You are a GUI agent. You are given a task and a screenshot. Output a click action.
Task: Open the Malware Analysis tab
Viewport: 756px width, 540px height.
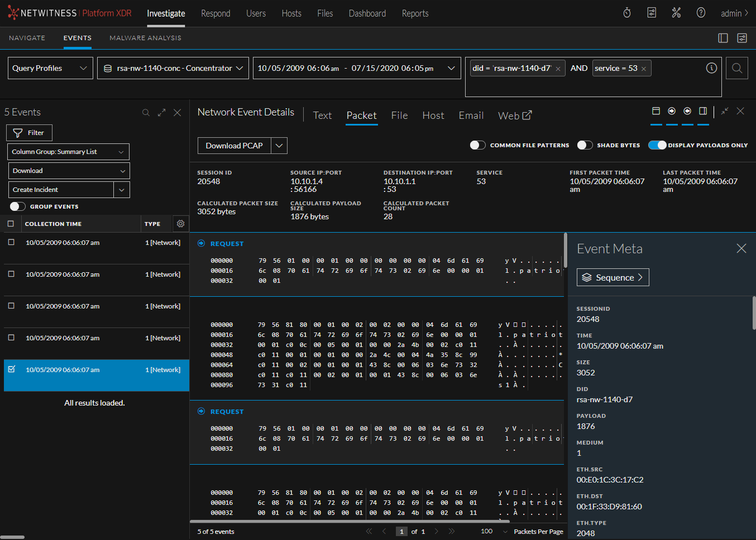tap(145, 38)
